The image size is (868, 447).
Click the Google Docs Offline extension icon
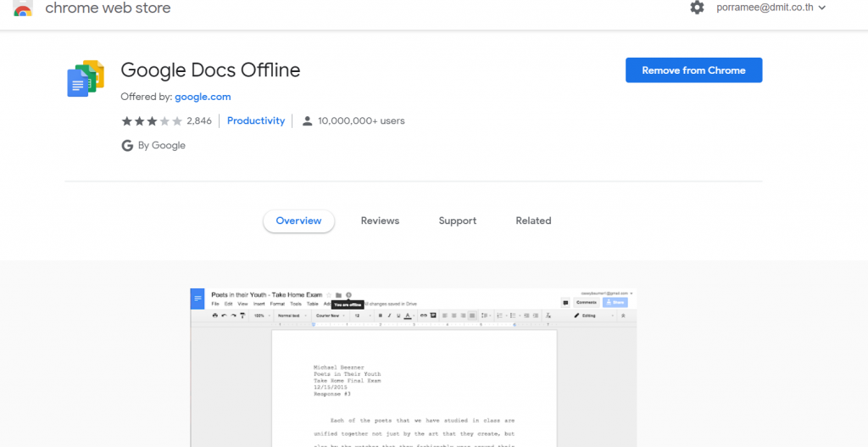(86, 79)
